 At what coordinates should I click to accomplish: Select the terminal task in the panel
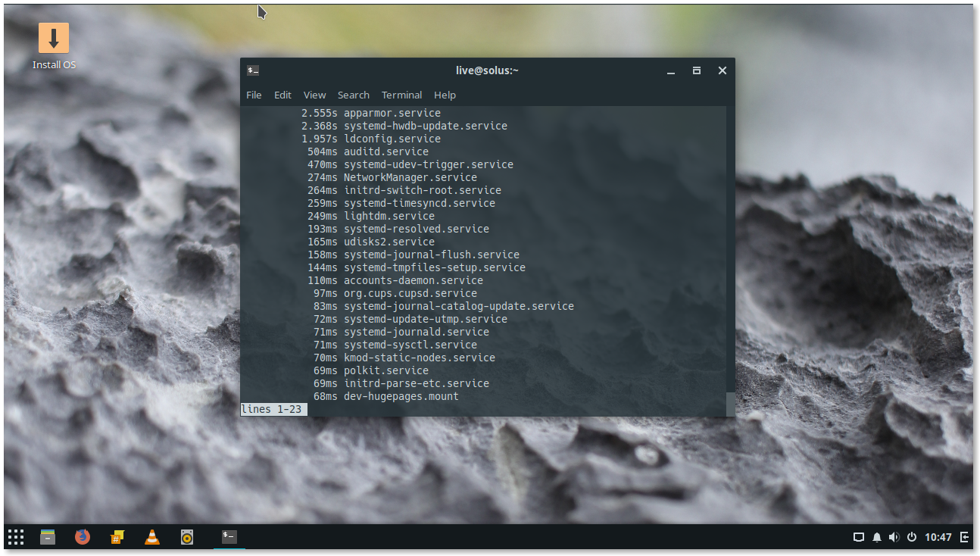tap(229, 537)
